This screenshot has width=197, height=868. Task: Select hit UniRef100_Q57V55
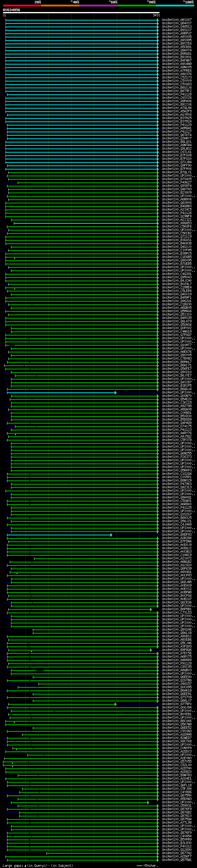177,761
